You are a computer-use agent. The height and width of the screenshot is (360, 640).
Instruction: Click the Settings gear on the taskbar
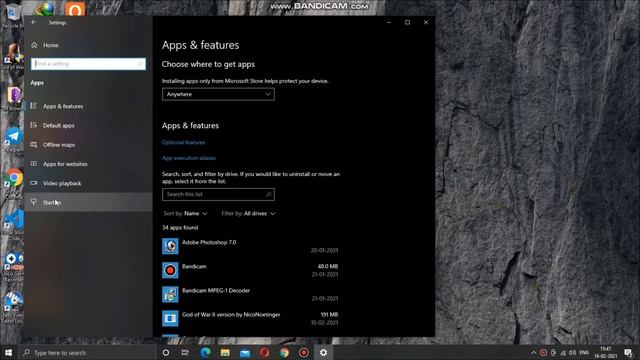(323, 353)
